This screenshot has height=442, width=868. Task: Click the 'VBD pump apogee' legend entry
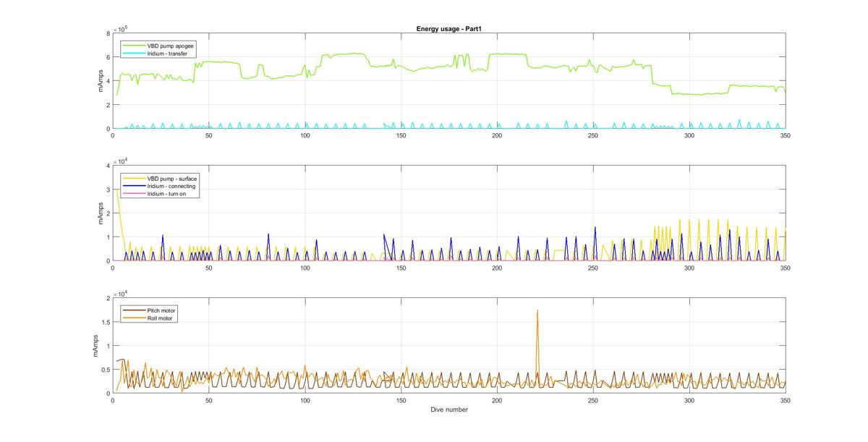pos(158,46)
